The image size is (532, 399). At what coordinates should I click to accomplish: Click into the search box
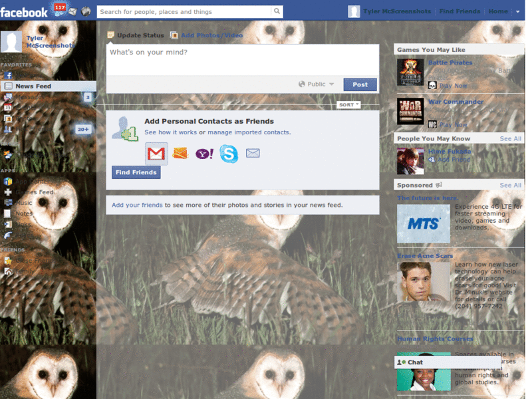tap(184, 11)
